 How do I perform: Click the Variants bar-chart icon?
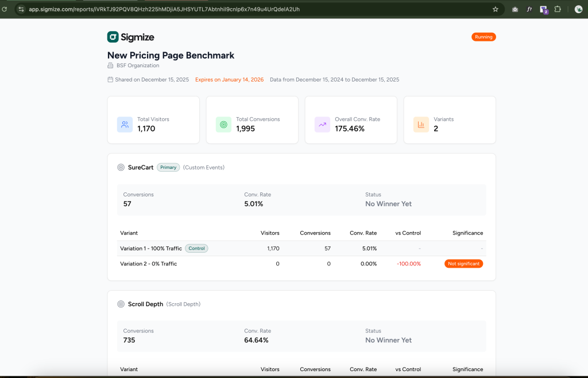[x=421, y=124]
